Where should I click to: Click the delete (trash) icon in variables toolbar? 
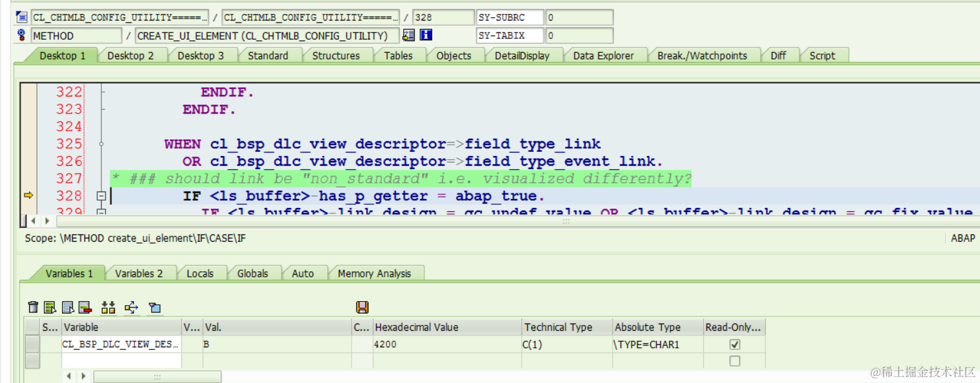coord(33,307)
